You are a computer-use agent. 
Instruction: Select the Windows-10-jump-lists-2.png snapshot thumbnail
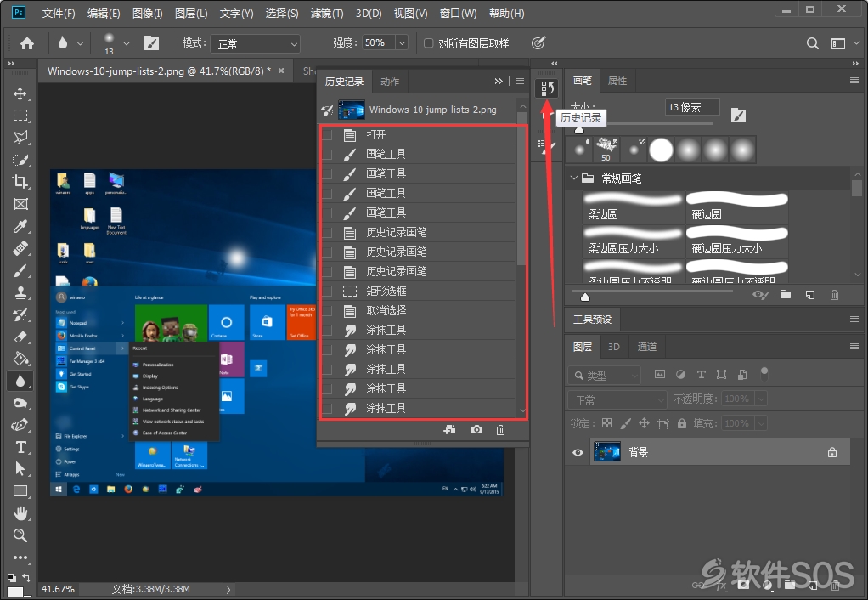point(352,110)
